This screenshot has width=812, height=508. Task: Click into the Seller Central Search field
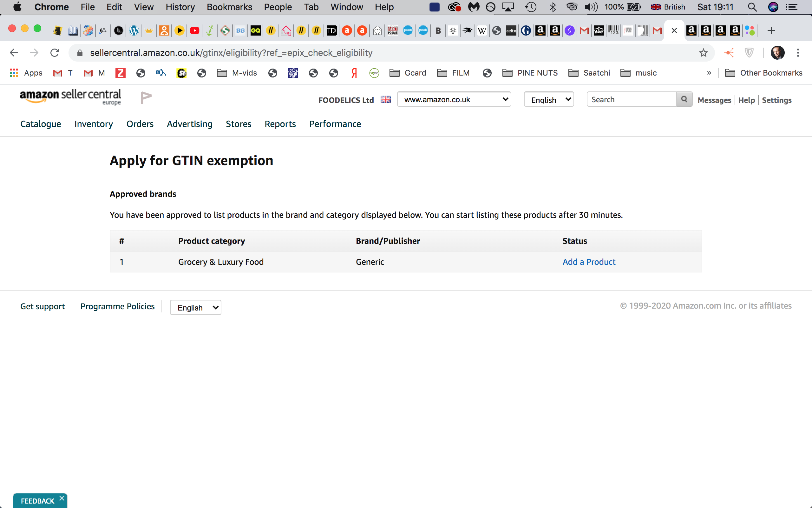632,99
